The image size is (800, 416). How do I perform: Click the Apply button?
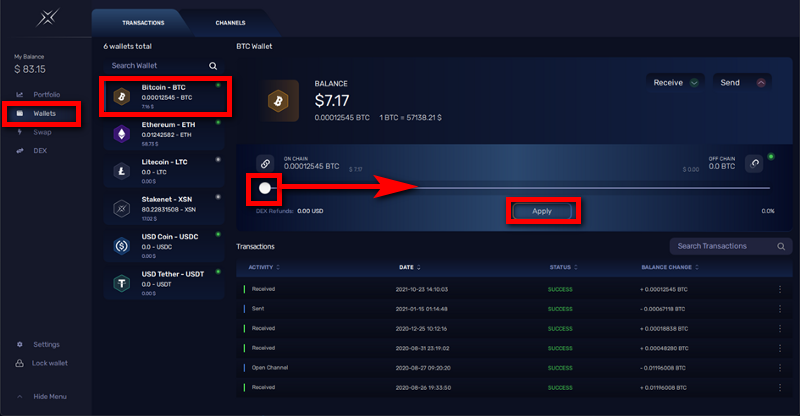coord(542,211)
